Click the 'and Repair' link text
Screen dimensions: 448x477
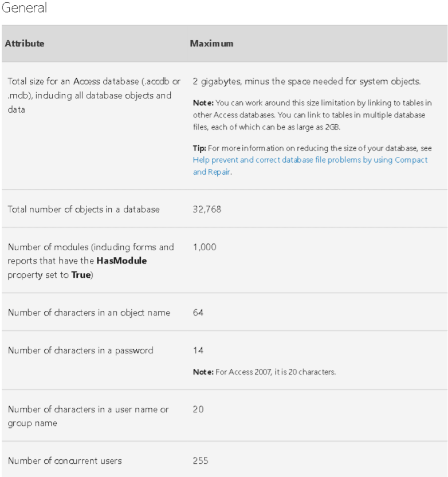click(212, 172)
